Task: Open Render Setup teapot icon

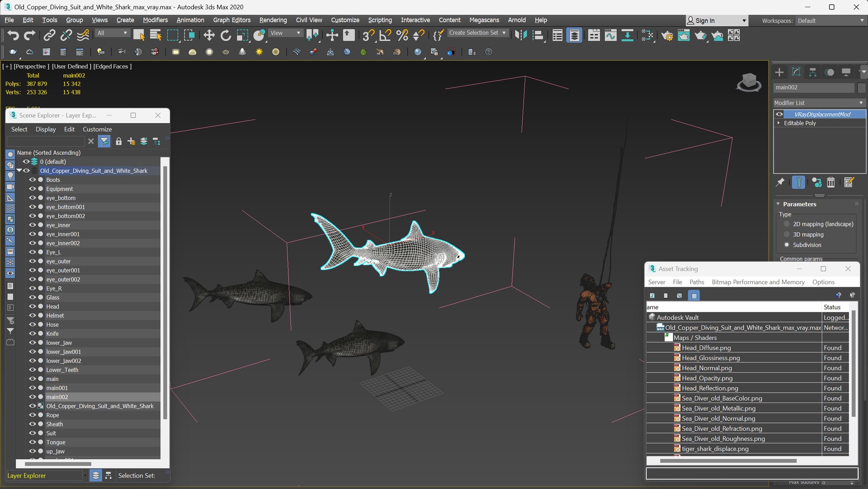Action: click(x=667, y=35)
